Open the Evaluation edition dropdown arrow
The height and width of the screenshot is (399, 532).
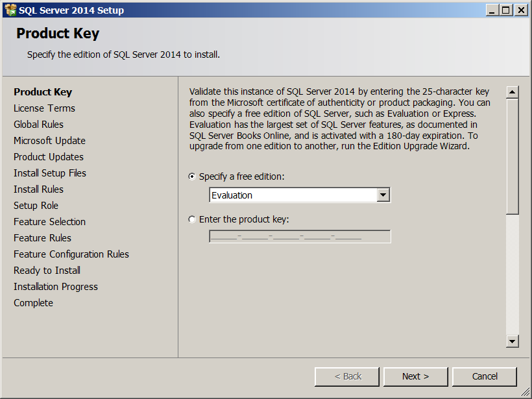tap(383, 195)
